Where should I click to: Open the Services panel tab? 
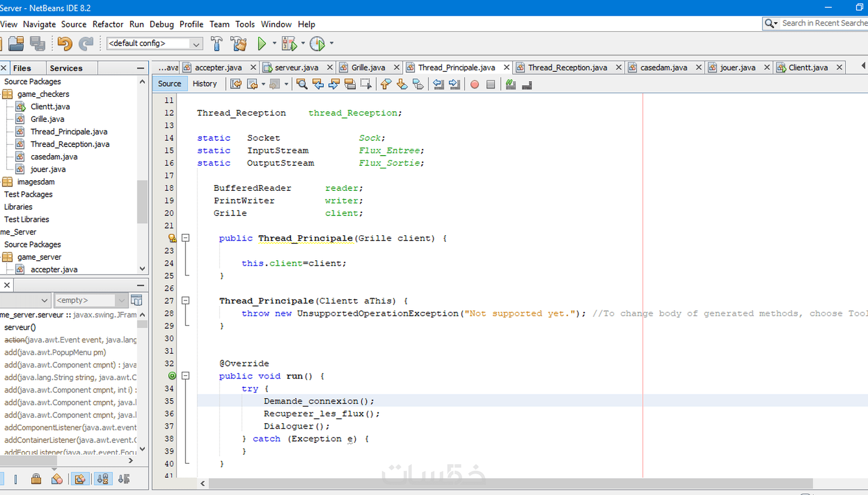tap(66, 68)
